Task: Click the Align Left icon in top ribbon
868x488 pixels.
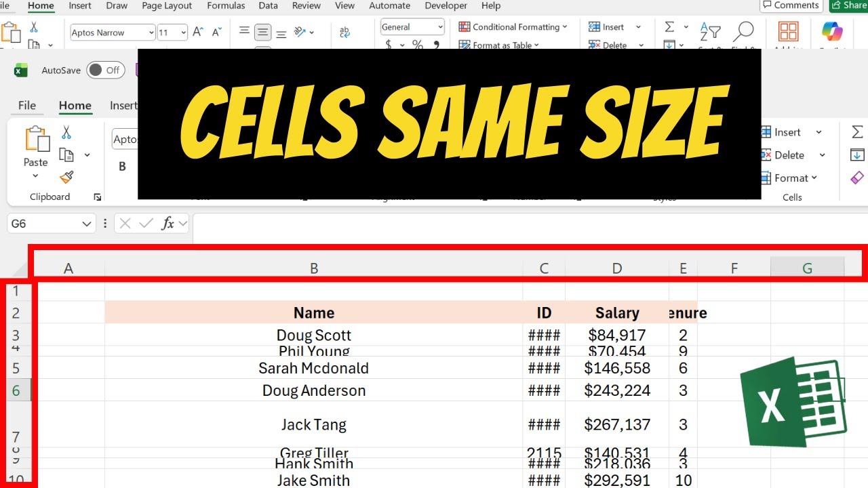Action: (x=244, y=32)
